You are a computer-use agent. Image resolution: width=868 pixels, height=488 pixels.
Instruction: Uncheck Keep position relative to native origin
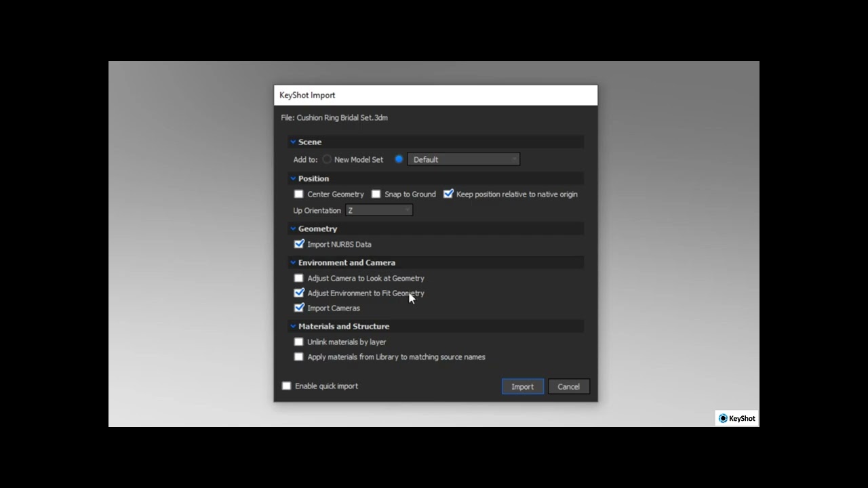[448, 194]
